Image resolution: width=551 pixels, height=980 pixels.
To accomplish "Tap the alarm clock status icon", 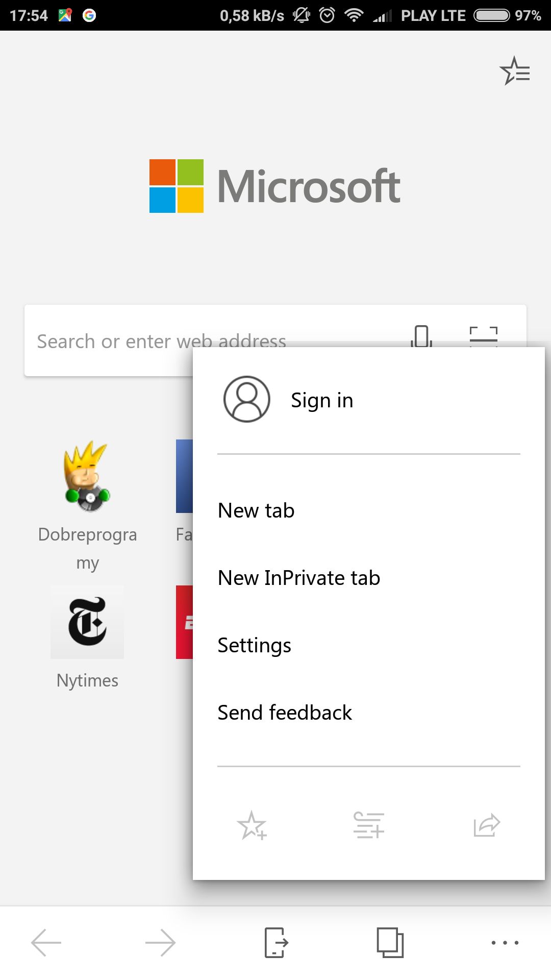I will [x=327, y=15].
